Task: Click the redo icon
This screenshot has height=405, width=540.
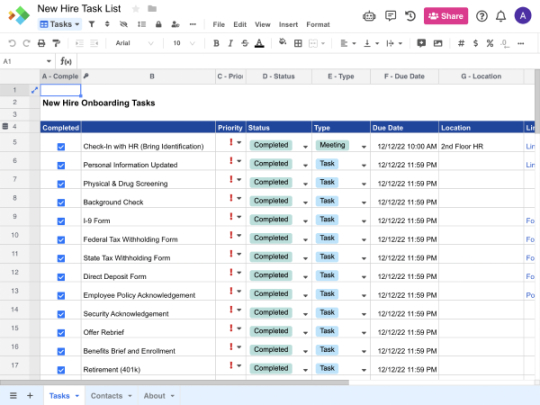Action: (x=26, y=43)
